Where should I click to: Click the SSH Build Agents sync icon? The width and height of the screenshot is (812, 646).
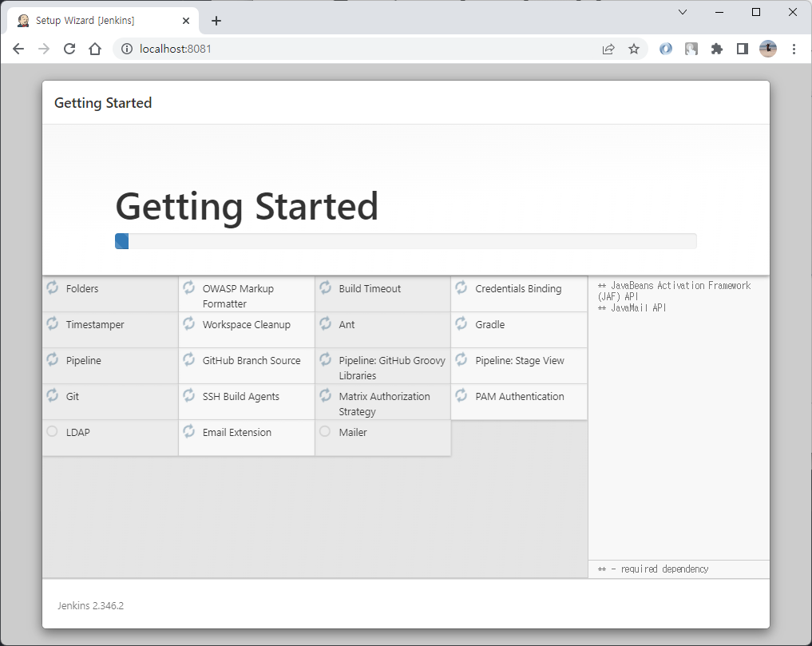coord(189,396)
